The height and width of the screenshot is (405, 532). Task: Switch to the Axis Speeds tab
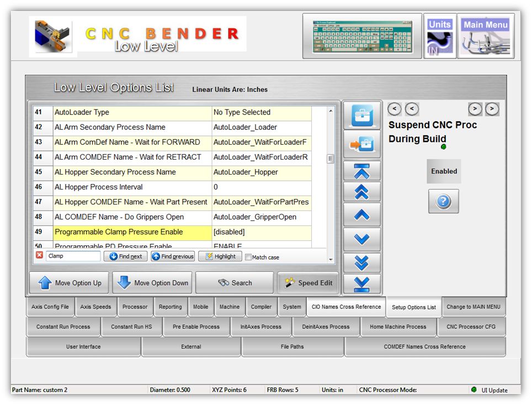(x=95, y=307)
